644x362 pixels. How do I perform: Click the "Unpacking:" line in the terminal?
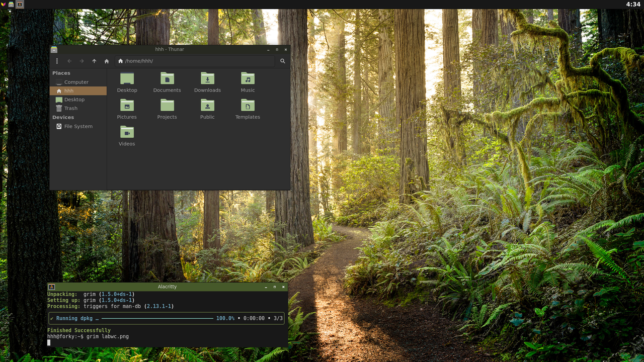[91, 294]
